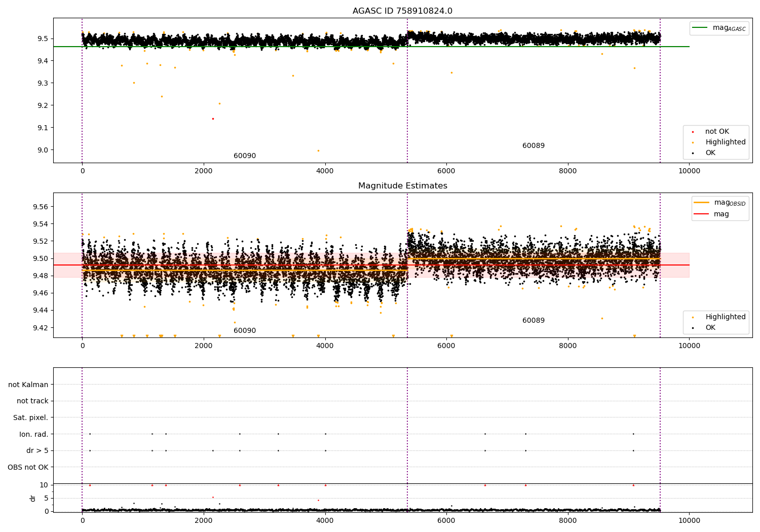The height and width of the screenshot is (532, 760).
Task: Click the 9.48 y-axis tick in middle plot
Action: pyautogui.click(x=41, y=276)
